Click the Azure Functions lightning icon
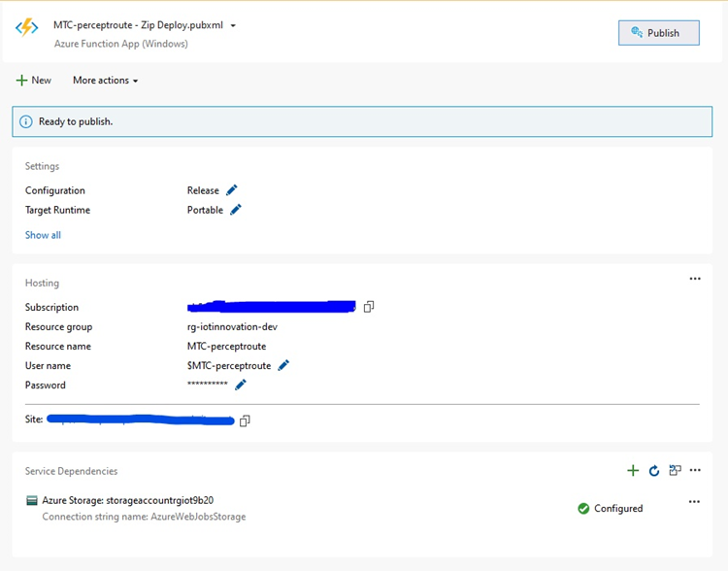 [27, 27]
